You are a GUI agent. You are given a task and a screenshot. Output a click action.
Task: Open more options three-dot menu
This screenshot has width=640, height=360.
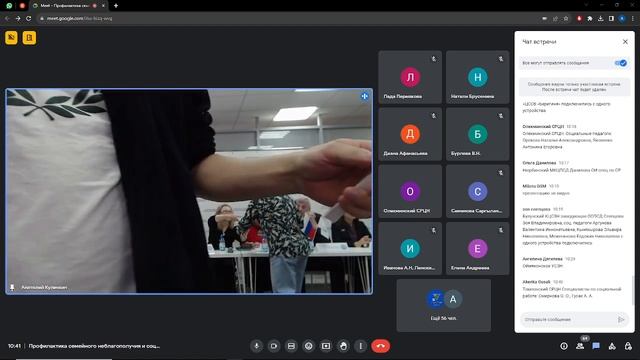360,346
